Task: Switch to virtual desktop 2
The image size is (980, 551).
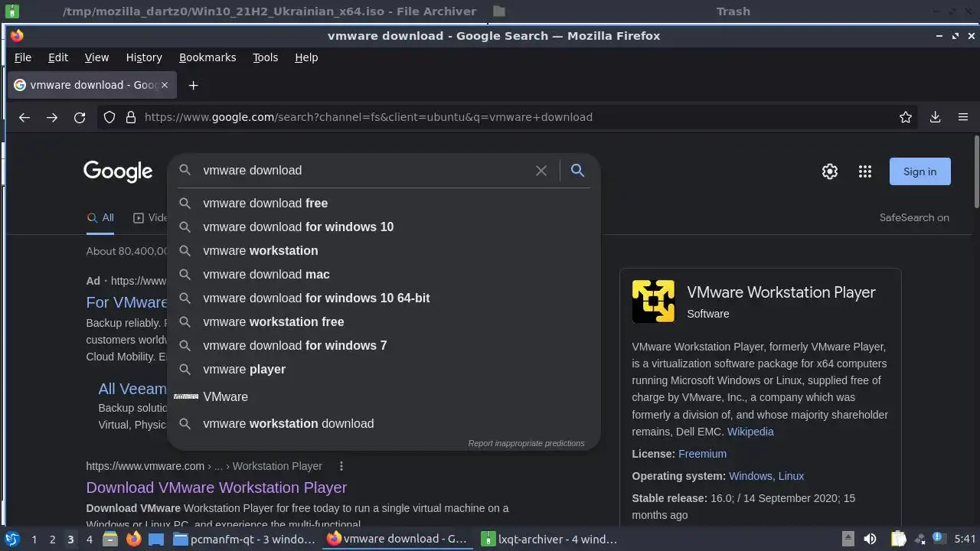Action: pos(52,540)
